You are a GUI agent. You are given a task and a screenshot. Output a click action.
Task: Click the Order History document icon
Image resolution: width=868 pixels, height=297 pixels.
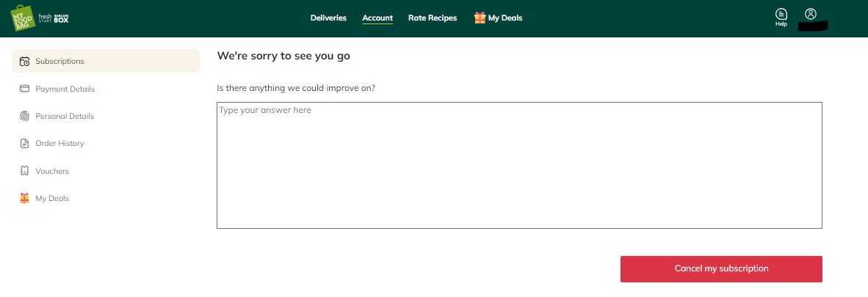point(24,143)
